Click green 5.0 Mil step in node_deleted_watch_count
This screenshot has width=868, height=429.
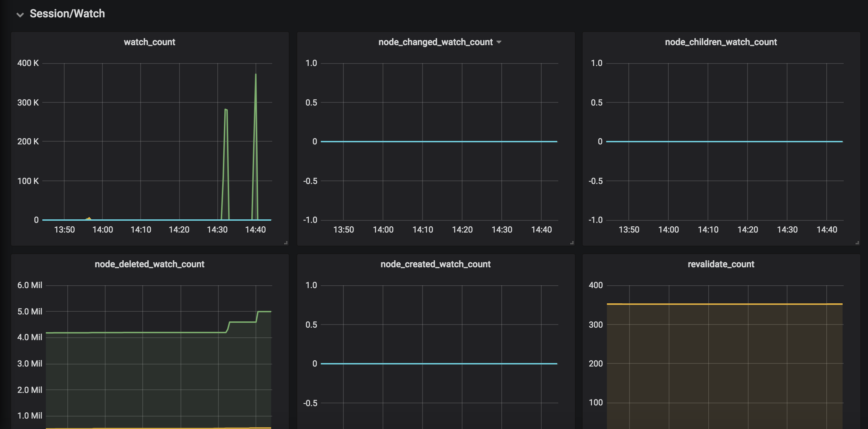265,312
